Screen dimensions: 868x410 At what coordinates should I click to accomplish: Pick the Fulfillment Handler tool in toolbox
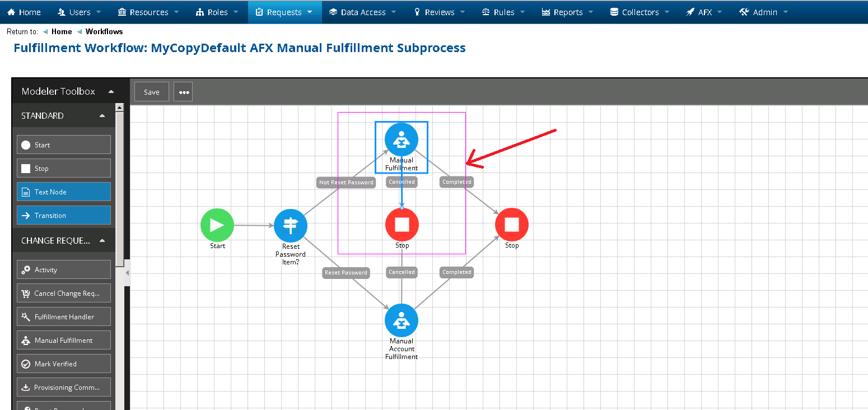tap(64, 317)
